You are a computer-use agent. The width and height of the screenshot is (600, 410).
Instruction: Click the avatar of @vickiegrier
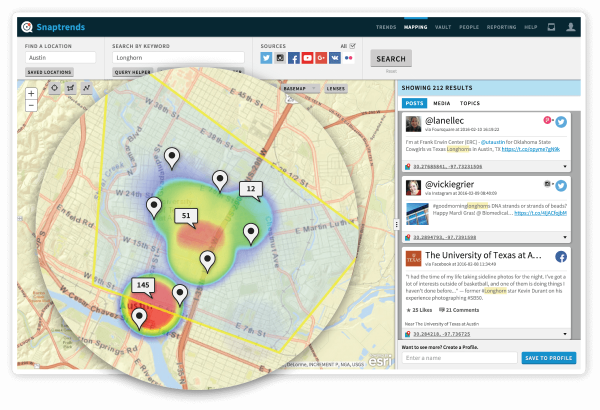(x=413, y=188)
